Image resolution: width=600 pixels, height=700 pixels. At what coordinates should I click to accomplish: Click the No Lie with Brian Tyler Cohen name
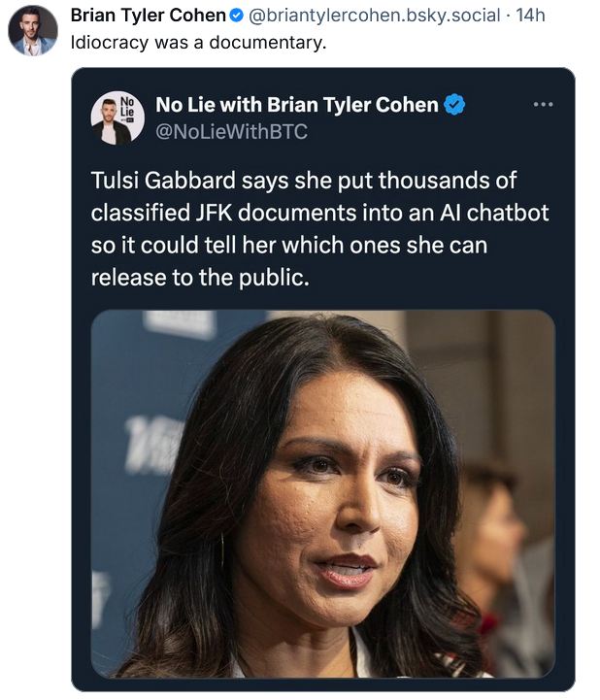(296, 105)
